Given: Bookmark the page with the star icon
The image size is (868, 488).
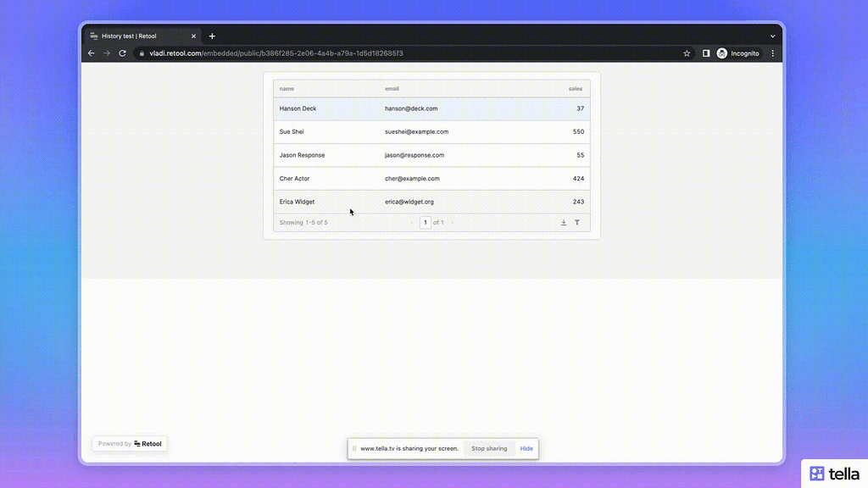Looking at the screenshot, I should click(687, 53).
